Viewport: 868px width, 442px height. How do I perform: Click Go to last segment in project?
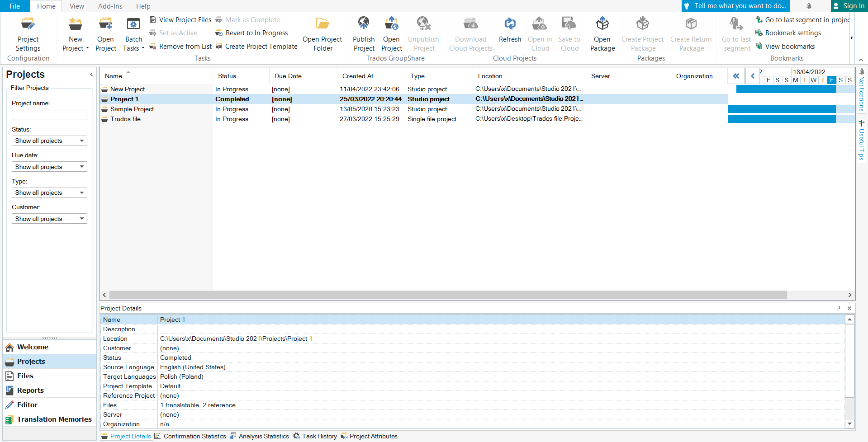point(803,20)
